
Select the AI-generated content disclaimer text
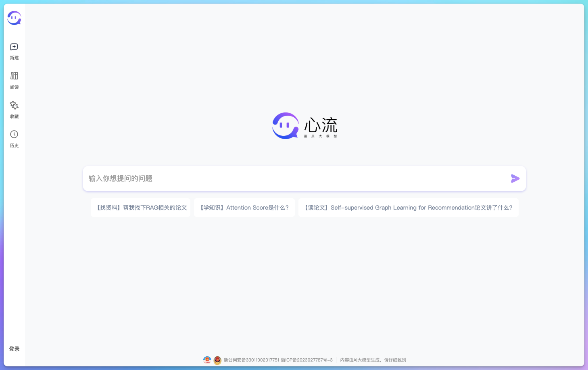[x=372, y=360]
